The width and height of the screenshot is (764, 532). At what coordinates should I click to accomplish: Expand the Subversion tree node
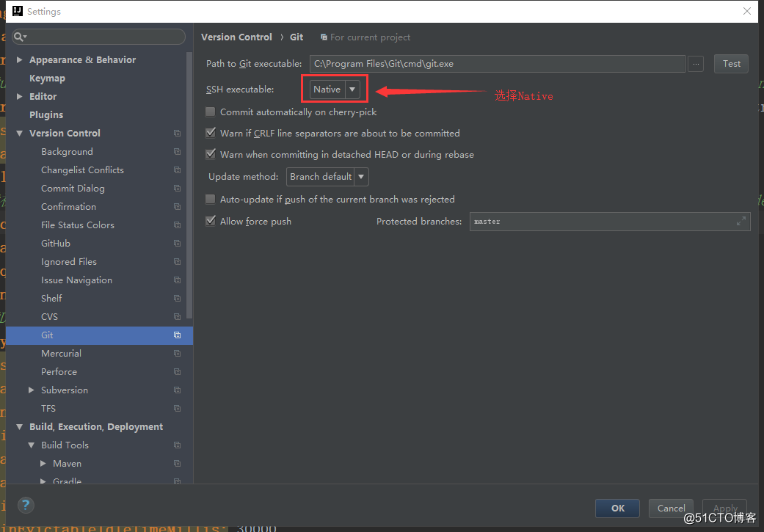click(31, 390)
